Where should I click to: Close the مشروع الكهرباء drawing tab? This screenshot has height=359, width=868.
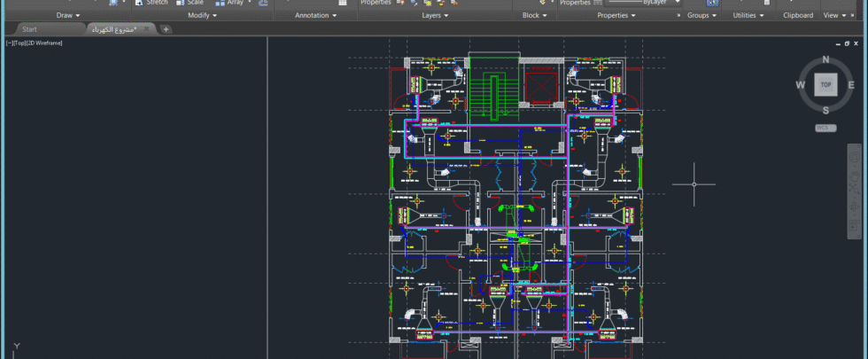click(147, 29)
